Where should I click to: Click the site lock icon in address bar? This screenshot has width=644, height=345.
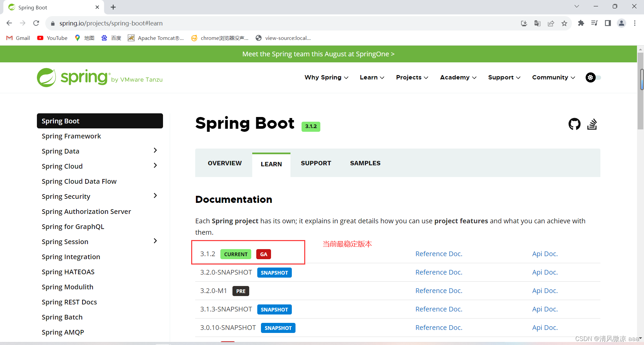tap(52, 23)
